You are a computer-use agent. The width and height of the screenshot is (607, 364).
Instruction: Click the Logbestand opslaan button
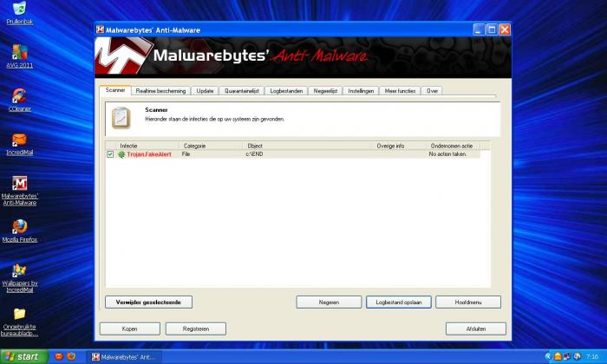[399, 302]
